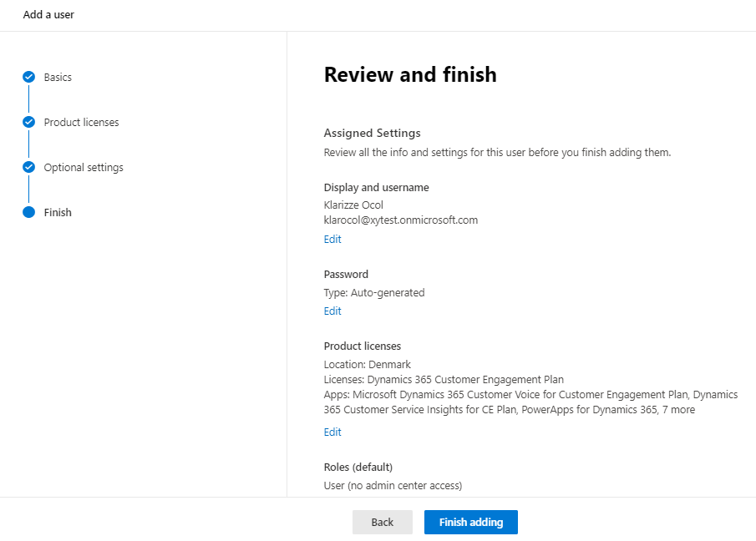Screen dimensions: 756x541
Task: Click the Roles (default) heading
Action: 358,467
